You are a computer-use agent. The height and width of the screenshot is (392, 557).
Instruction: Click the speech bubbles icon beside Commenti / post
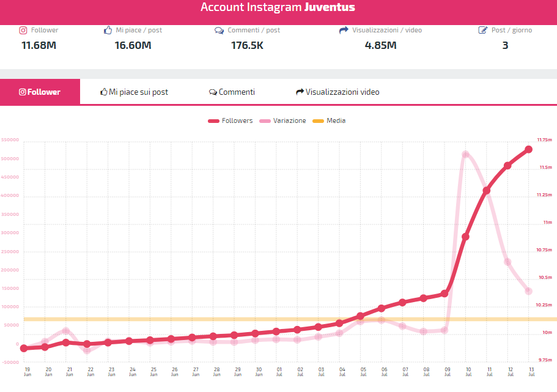coord(219,31)
